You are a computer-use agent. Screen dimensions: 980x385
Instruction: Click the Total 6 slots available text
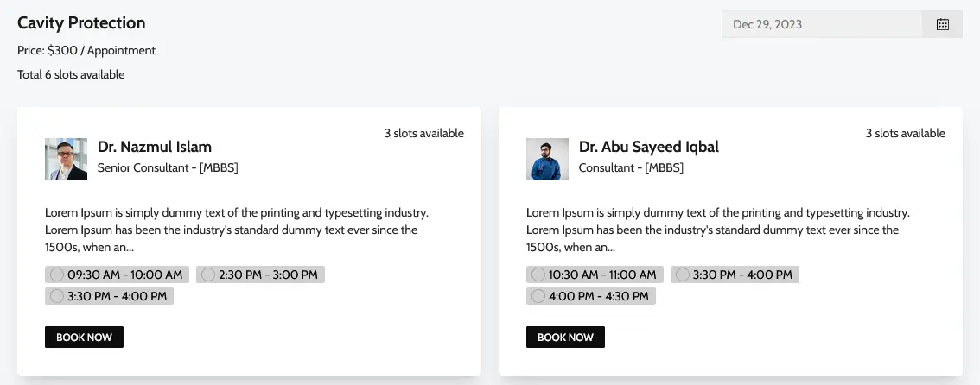pyautogui.click(x=71, y=75)
